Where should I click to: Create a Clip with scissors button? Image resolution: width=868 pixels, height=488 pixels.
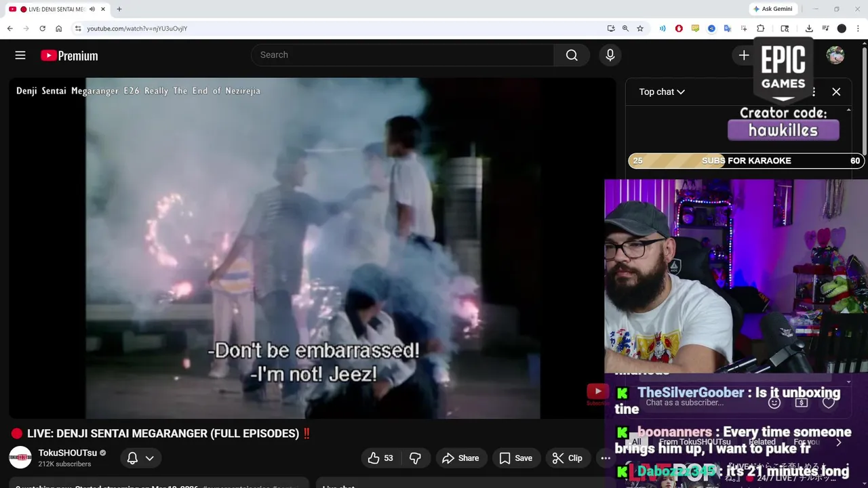(568, 458)
